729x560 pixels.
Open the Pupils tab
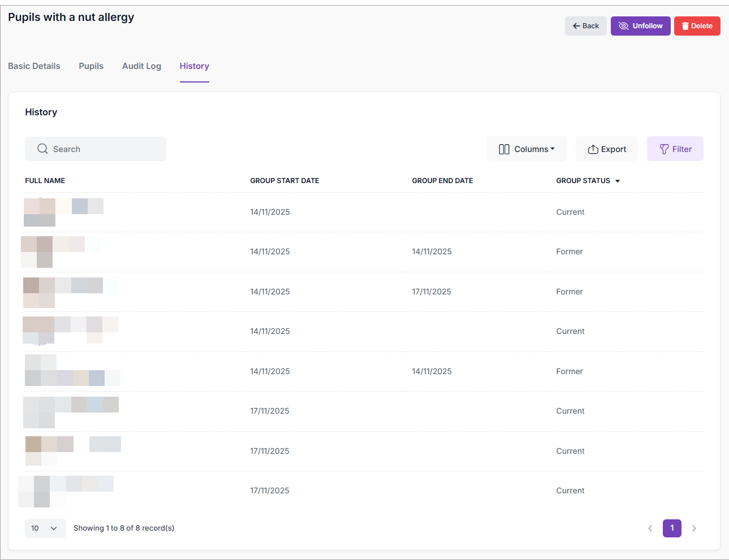tap(91, 66)
